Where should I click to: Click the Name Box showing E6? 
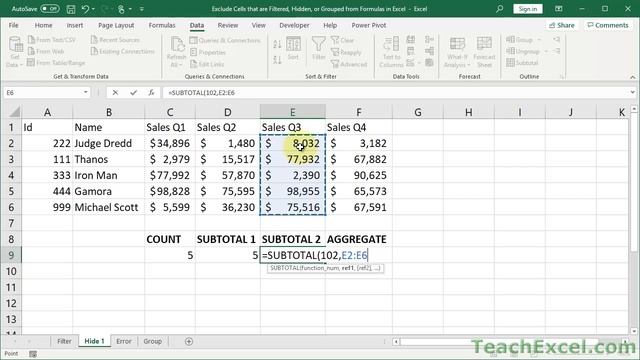[x=43, y=93]
